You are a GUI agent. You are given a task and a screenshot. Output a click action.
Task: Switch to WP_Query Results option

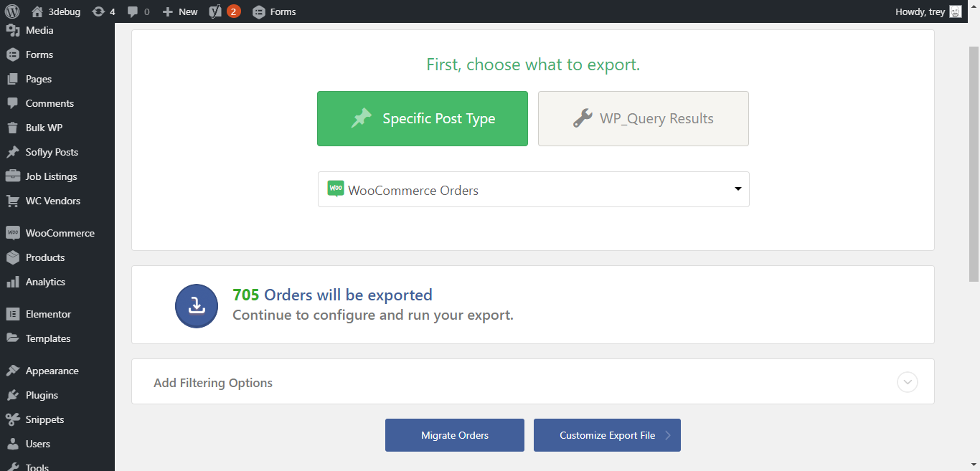(644, 118)
